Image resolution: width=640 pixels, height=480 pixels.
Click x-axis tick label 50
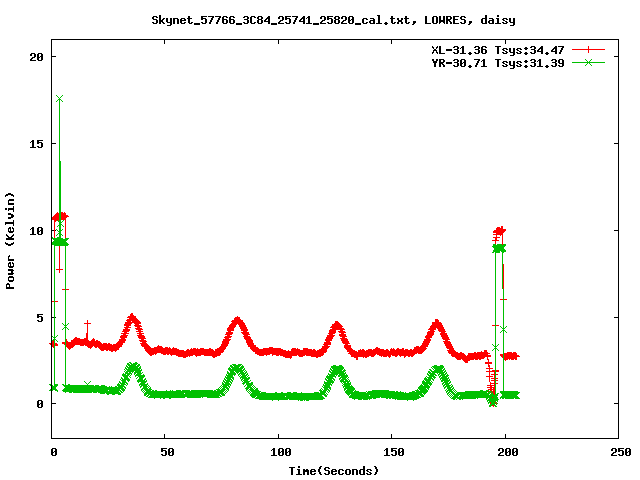pos(167,452)
